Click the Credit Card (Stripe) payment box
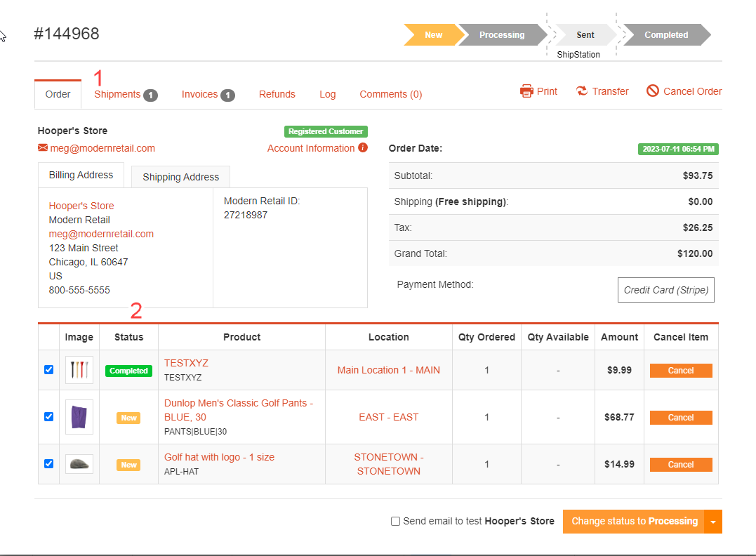This screenshot has height=556, width=756. [x=666, y=290]
